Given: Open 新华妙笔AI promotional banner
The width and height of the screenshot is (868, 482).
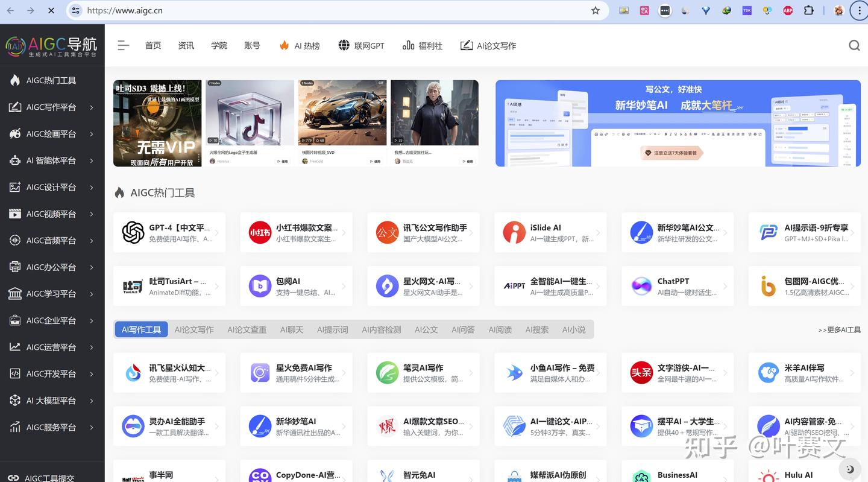Looking at the screenshot, I should (x=678, y=123).
